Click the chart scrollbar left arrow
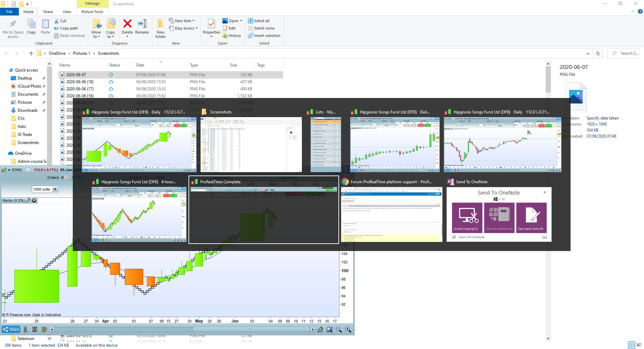The height and width of the screenshot is (349, 644). coord(52,330)
